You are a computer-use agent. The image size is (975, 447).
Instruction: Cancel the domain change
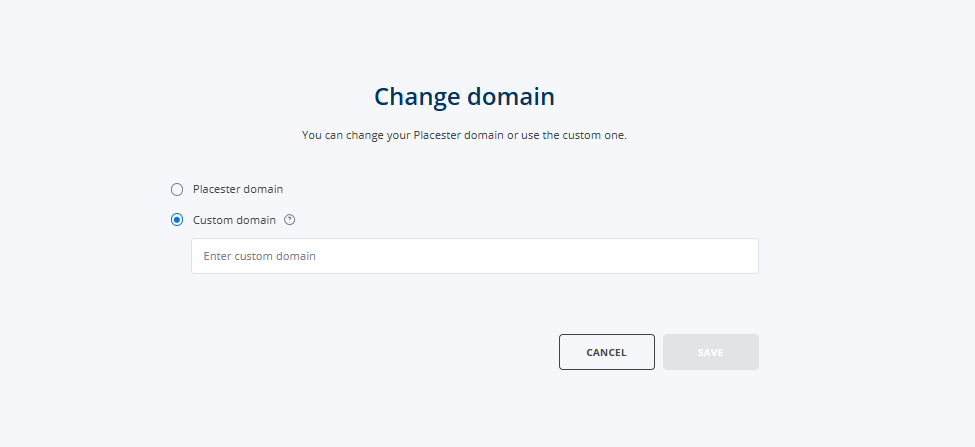pyautogui.click(x=606, y=352)
